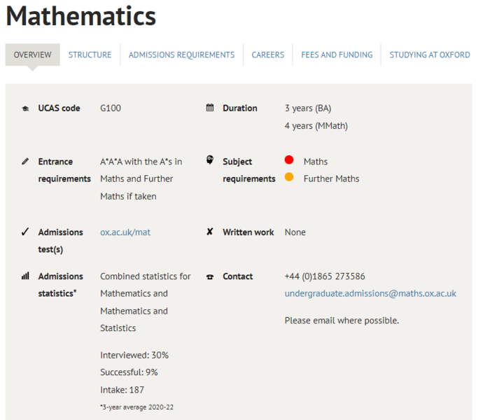Click the bar chart icon by Admissions statistics
This screenshot has width=504, height=420.
[x=25, y=276]
